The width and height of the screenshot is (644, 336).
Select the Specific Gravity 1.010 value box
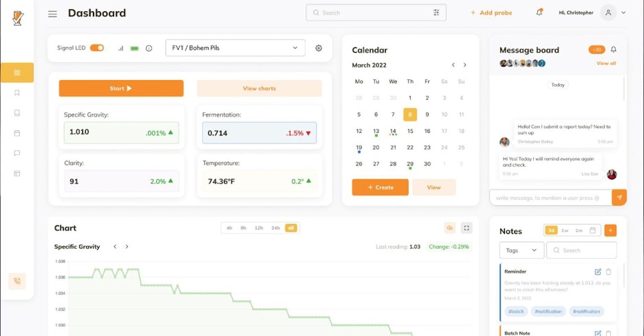coord(121,133)
